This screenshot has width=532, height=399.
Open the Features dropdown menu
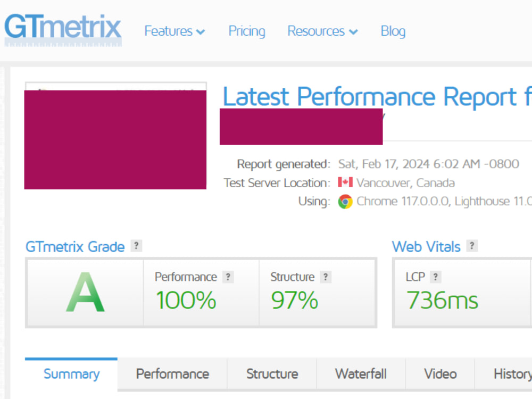click(x=174, y=31)
